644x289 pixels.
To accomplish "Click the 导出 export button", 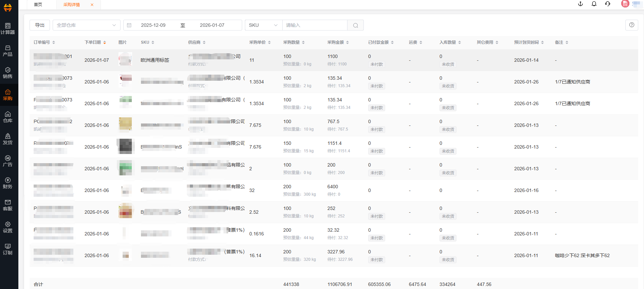I will 40,25.
